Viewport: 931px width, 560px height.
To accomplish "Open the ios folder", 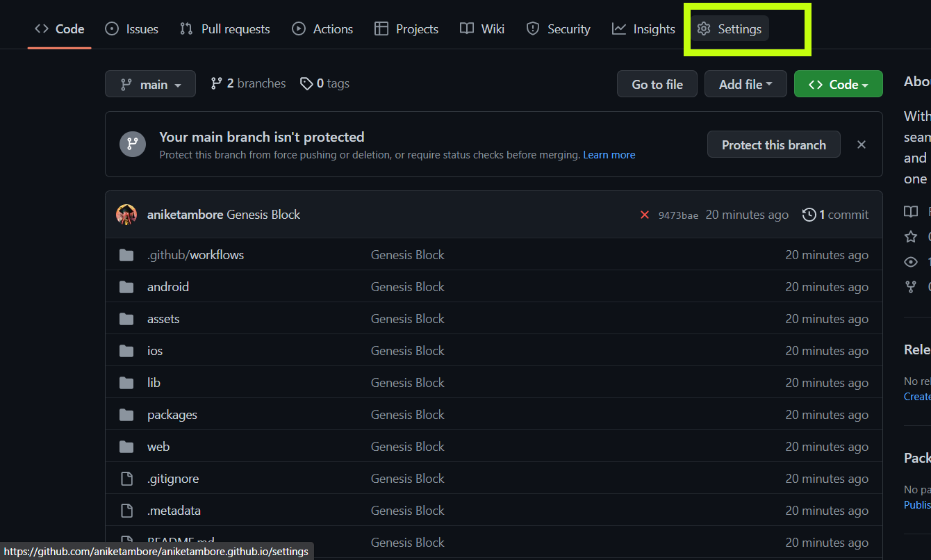I will [155, 351].
